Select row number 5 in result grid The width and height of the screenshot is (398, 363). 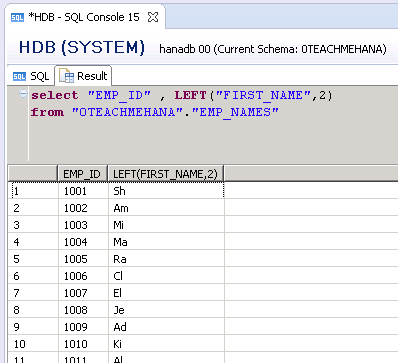click(x=33, y=259)
